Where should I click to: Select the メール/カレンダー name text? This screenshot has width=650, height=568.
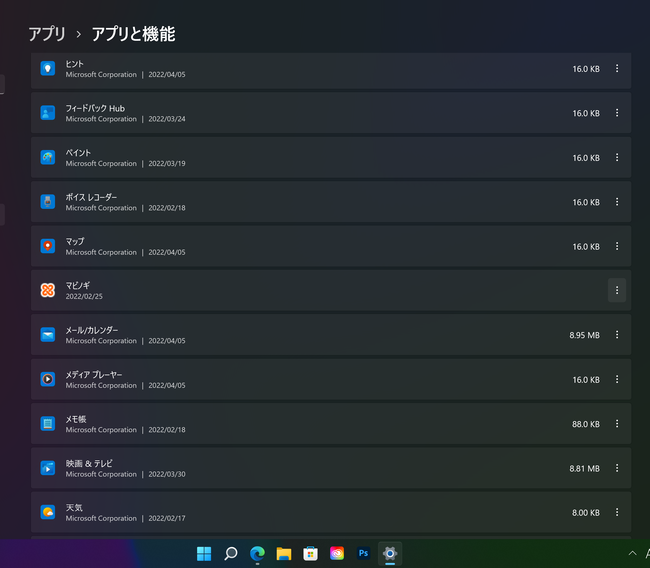pyautogui.click(x=92, y=330)
